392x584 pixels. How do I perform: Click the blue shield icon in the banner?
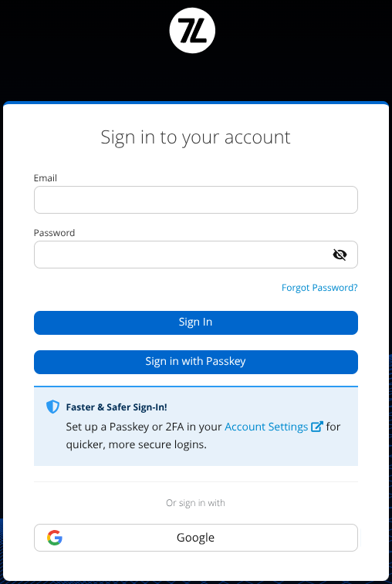(x=53, y=407)
